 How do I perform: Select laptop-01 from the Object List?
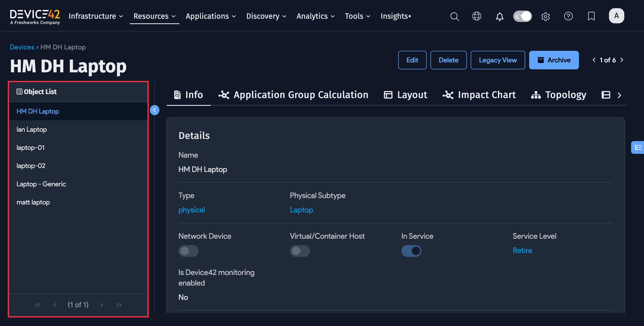(x=30, y=147)
